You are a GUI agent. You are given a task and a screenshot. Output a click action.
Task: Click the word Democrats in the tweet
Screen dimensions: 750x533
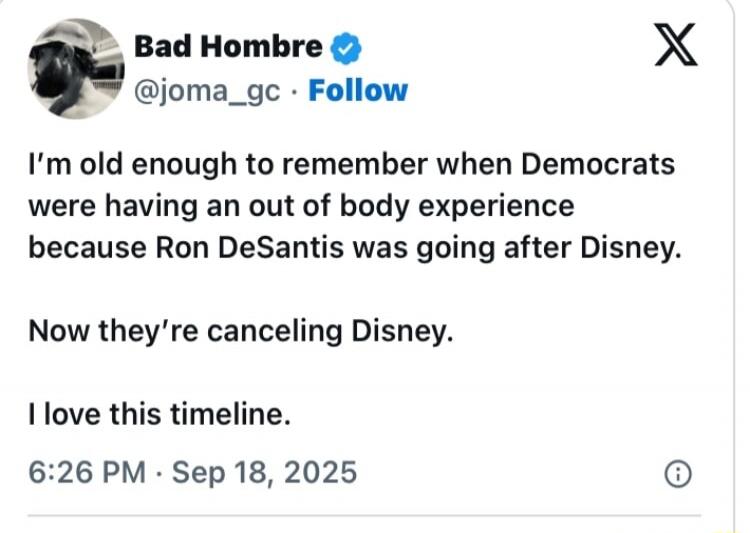[x=610, y=163]
